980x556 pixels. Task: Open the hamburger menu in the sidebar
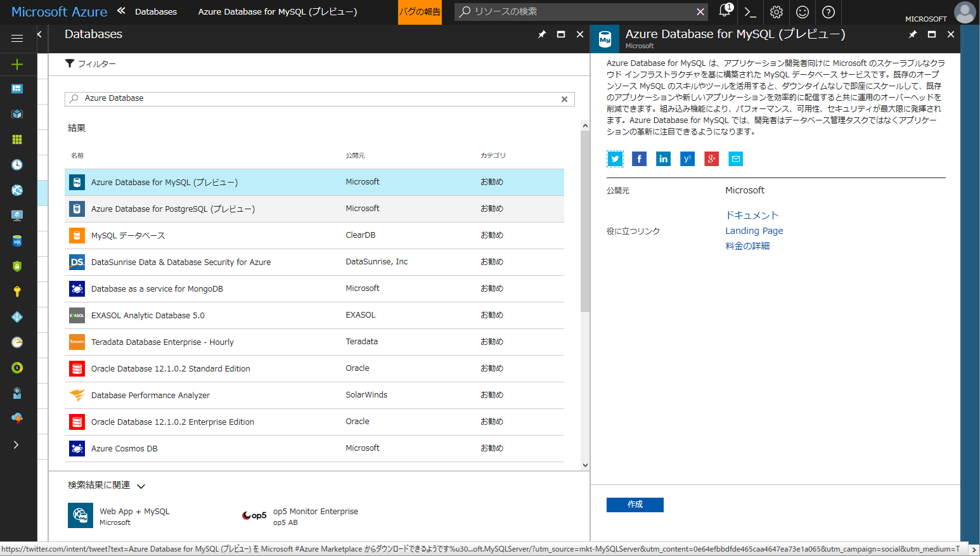[17, 38]
